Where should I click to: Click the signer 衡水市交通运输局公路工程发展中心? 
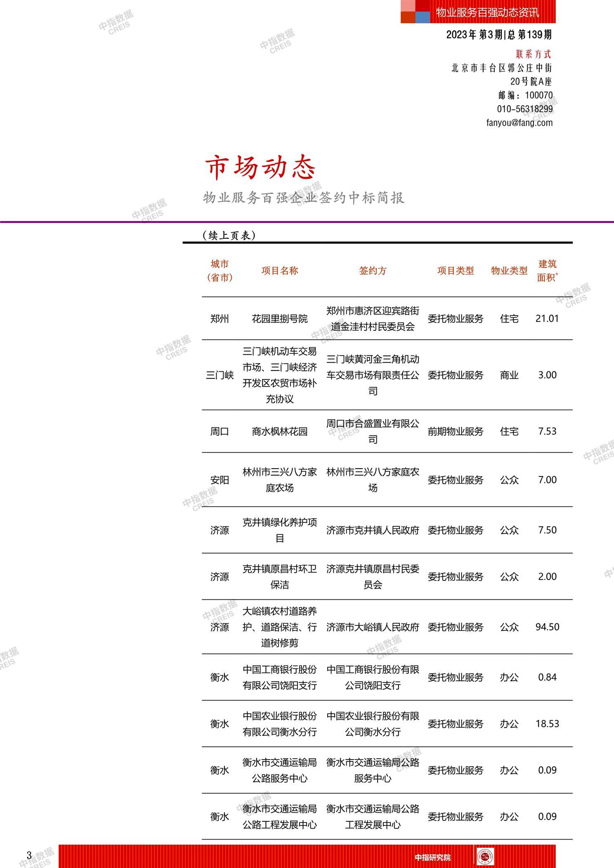tap(373, 816)
